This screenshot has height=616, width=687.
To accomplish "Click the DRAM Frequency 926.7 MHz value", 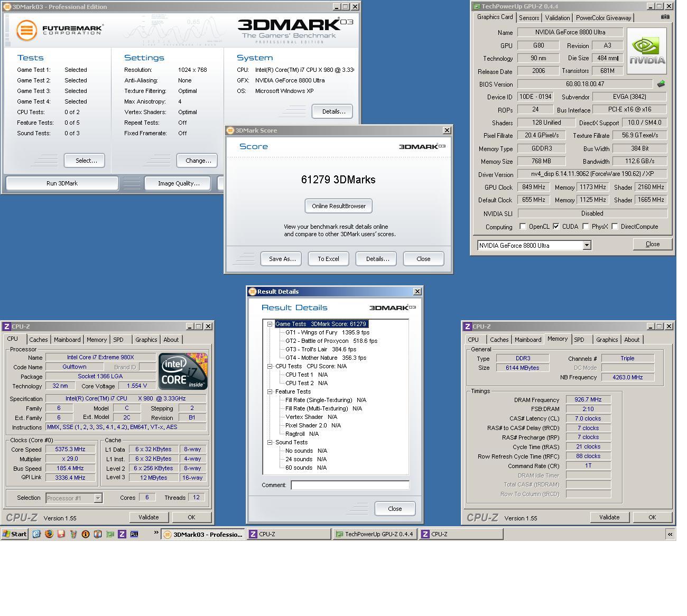I will 588,400.
